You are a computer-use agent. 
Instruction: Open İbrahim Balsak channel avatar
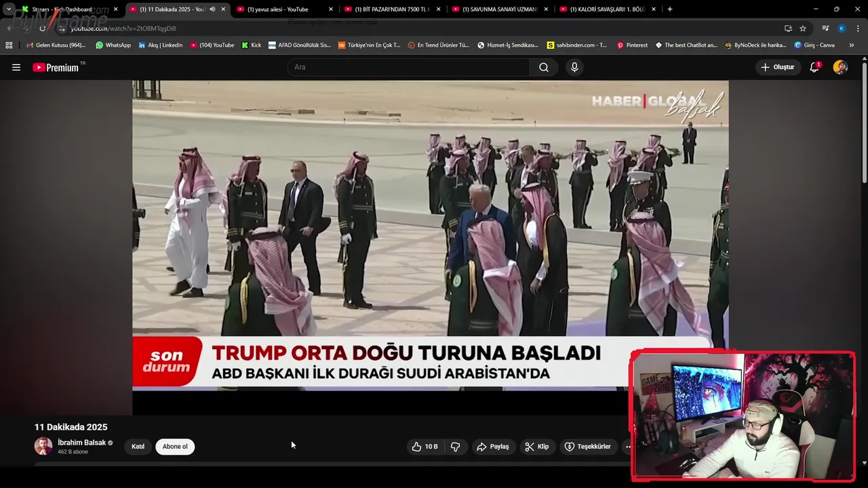tap(43, 446)
